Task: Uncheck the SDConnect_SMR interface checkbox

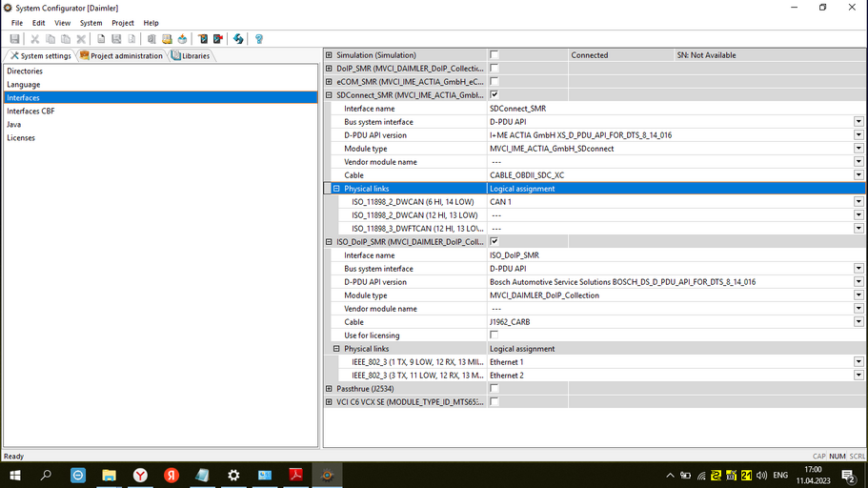Action: (494, 94)
